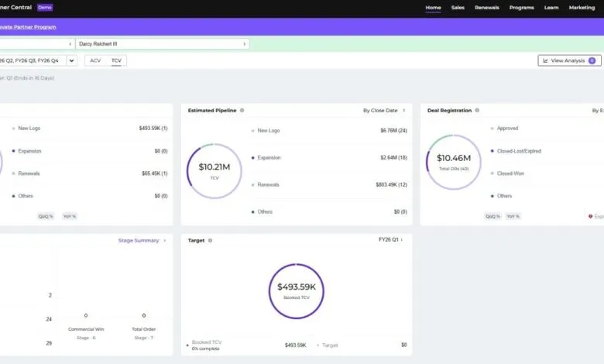Screen dimensions: 604x364
Task: Open the By Close Date dropdown
Action: pyautogui.click(x=384, y=111)
